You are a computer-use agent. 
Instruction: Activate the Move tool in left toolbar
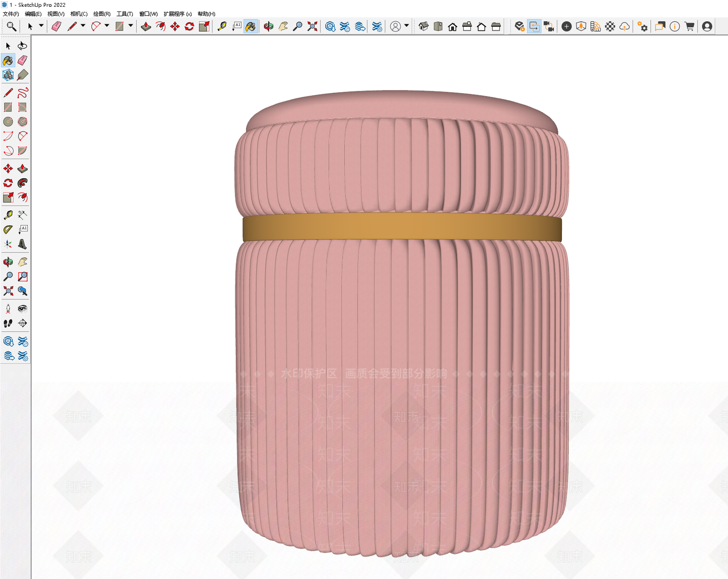[8, 169]
